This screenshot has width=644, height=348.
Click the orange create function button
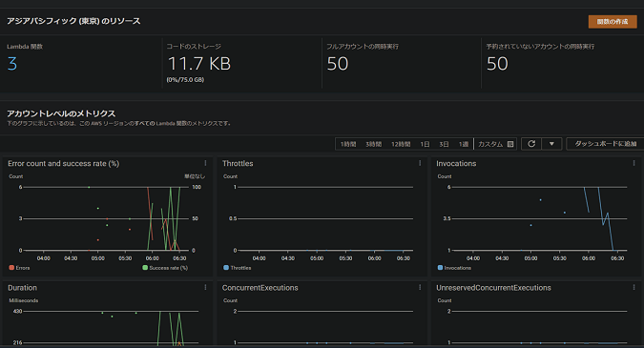point(613,22)
